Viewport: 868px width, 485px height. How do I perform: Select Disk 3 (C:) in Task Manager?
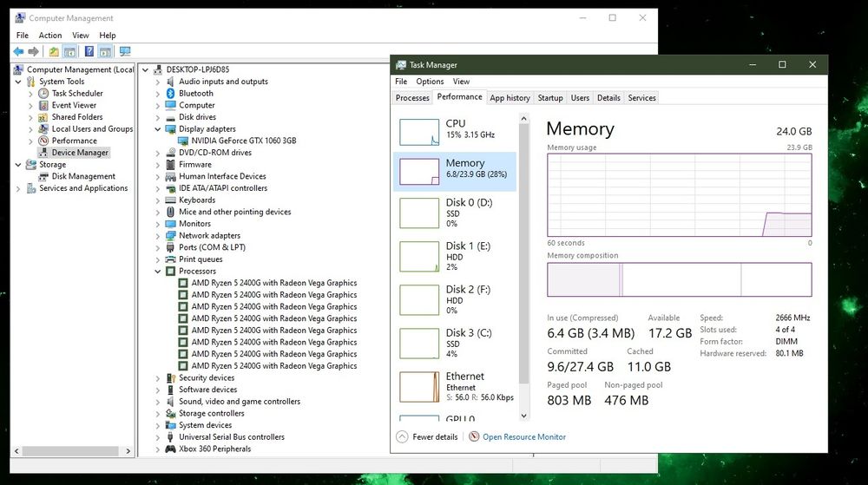[455, 344]
